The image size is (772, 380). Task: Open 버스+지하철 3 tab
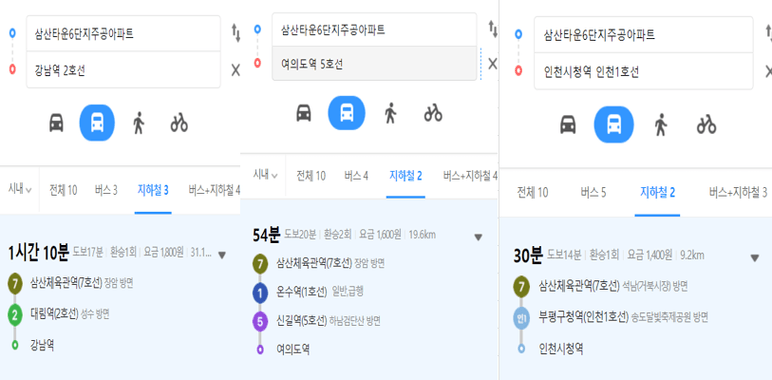[x=738, y=193]
